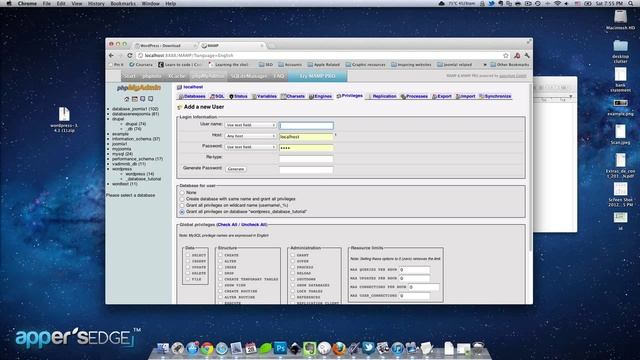
Task: Select the bank statement desktop file
Action: (x=620, y=74)
